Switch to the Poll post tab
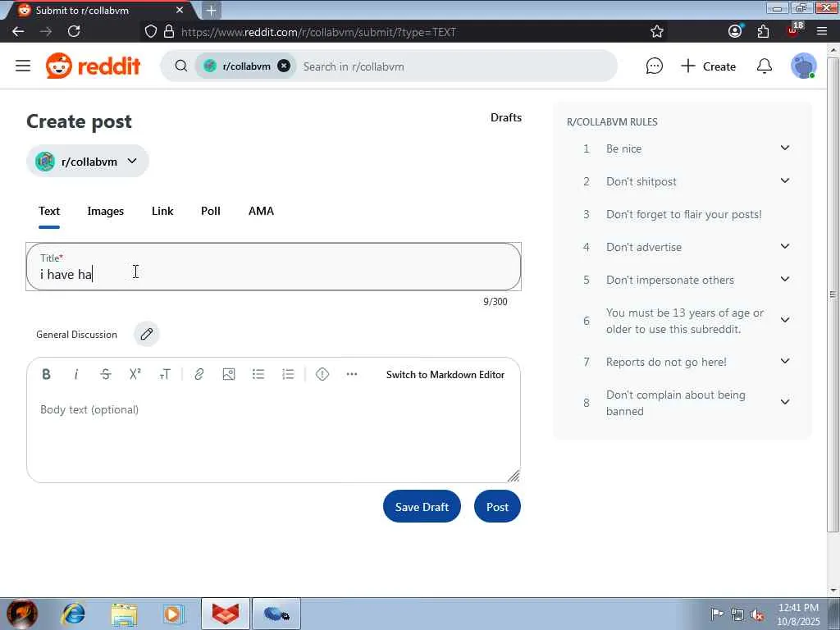The width and height of the screenshot is (840, 630). [211, 211]
